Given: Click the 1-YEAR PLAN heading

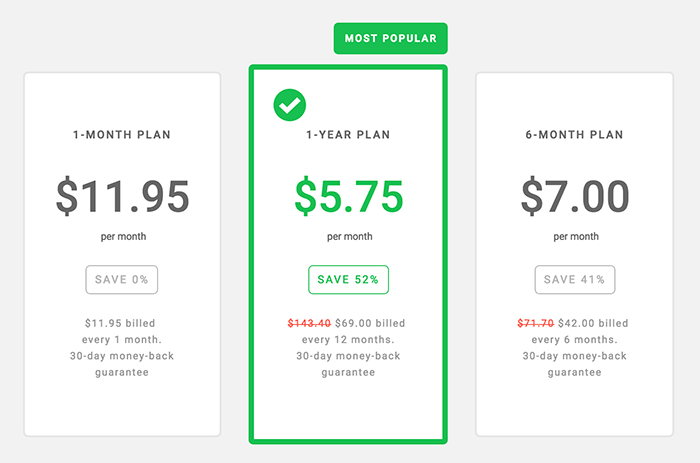Looking at the screenshot, I should click(348, 134).
